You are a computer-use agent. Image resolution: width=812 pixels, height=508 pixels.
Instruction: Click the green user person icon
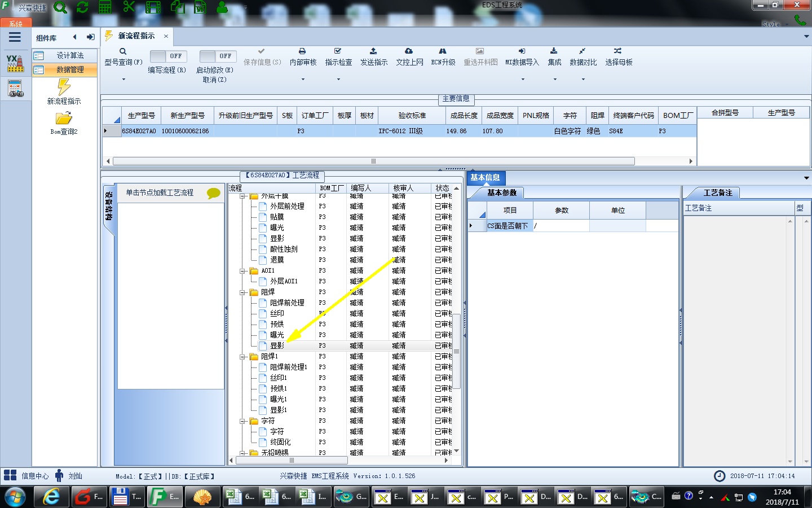[x=222, y=7]
